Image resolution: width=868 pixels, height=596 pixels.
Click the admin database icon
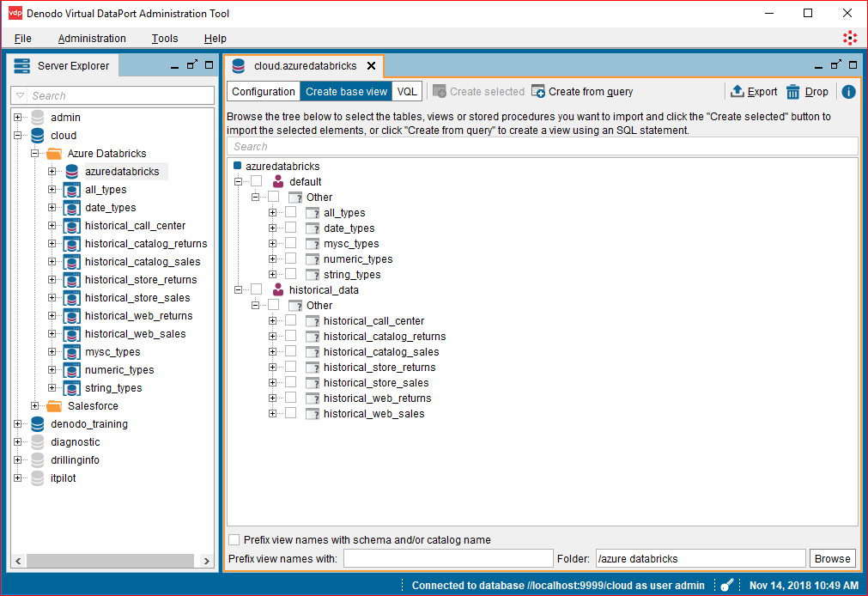[x=38, y=118]
